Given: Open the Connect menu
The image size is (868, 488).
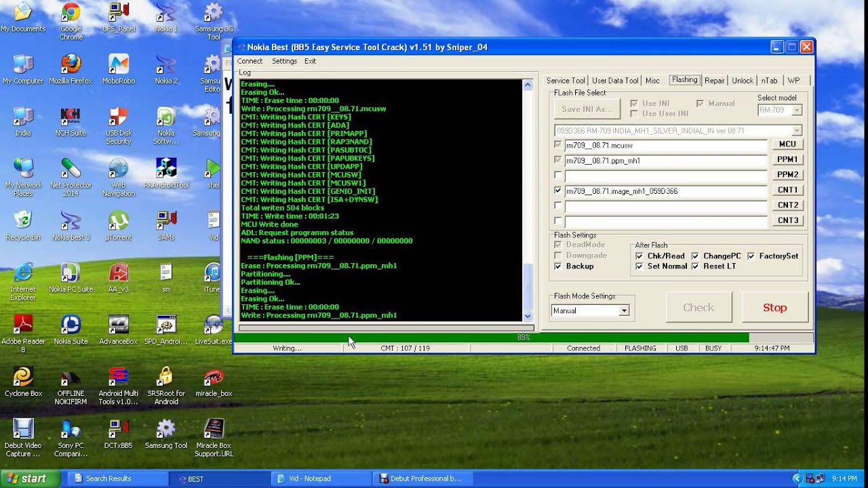Looking at the screenshot, I should (x=250, y=61).
